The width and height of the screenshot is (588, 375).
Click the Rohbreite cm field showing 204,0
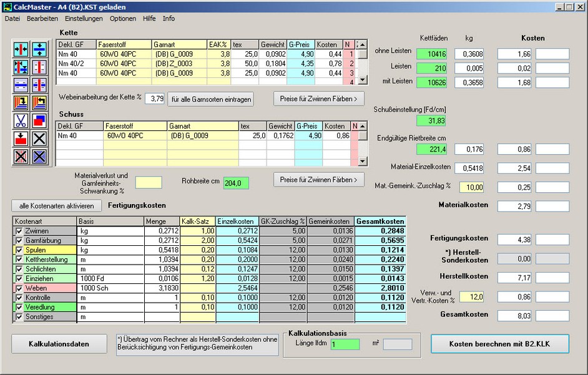pyautogui.click(x=236, y=183)
